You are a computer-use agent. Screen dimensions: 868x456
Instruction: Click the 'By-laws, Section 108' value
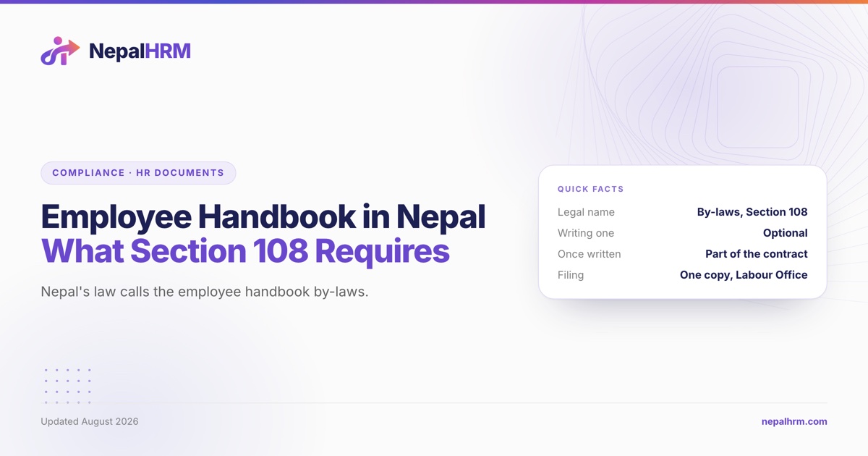point(752,212)
